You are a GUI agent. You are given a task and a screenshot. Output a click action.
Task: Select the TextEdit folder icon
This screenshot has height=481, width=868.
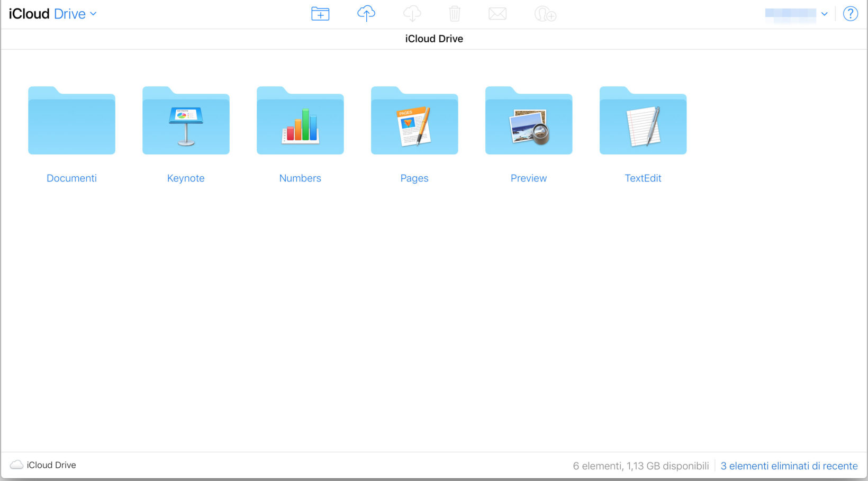(643, 120)
